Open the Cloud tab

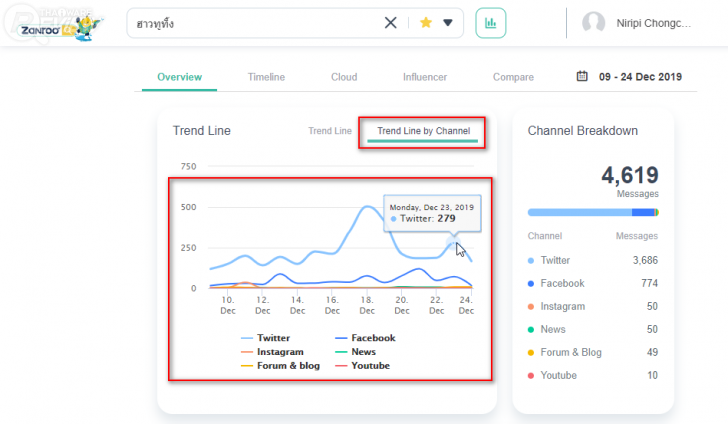tap(344, 77)
